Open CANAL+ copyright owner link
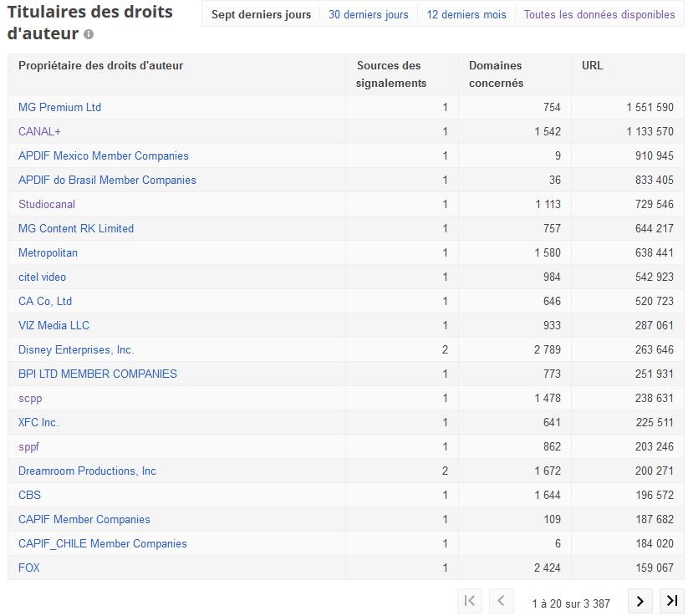 click(39, 131)
